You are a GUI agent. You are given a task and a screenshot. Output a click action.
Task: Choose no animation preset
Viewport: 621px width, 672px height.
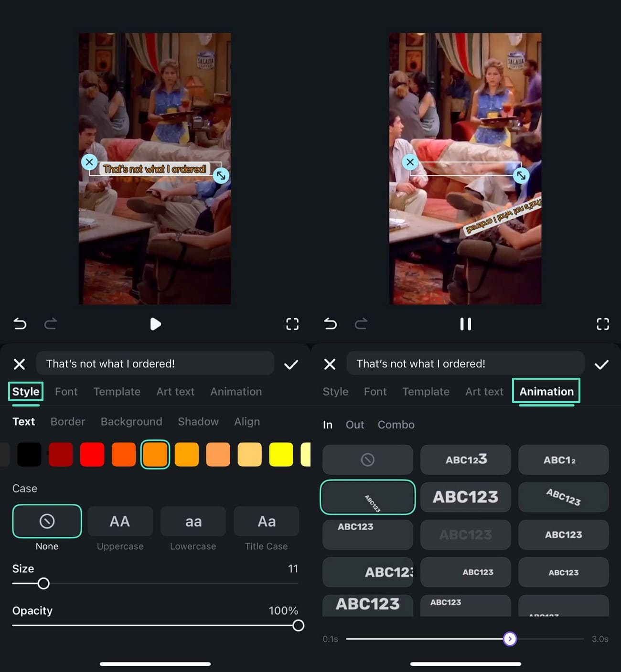pos(368,460)
